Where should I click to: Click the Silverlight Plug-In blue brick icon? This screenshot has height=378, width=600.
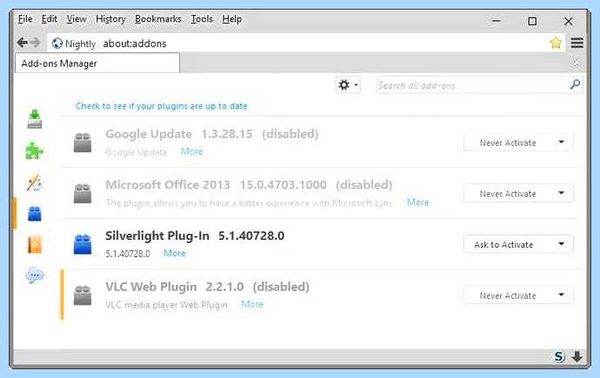[x=83, y=244]
